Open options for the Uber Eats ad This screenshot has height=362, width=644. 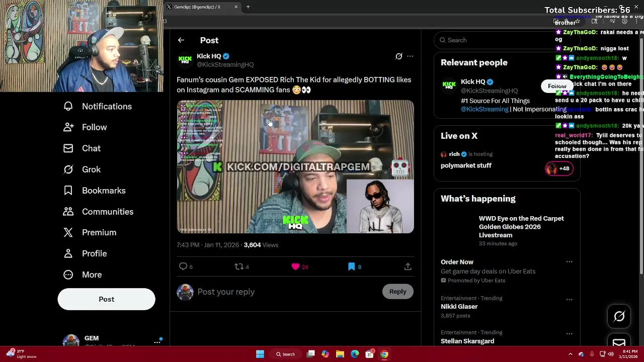coord(569,262)
